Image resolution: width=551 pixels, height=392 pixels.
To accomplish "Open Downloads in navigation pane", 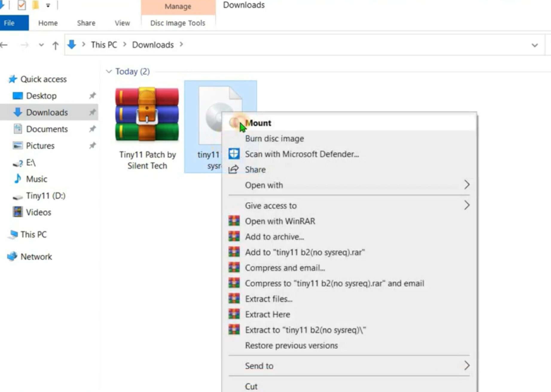I will (47, 112).
